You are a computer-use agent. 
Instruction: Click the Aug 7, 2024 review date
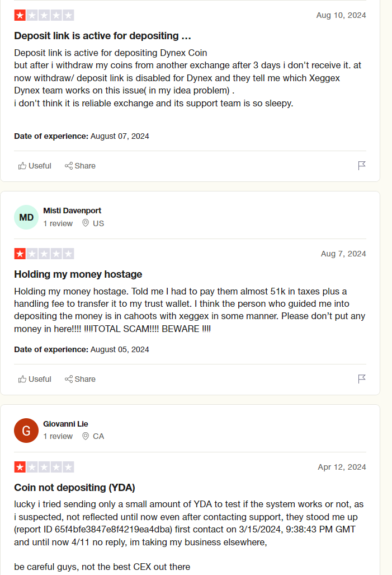pyautogui.click(x=343, y=254)
